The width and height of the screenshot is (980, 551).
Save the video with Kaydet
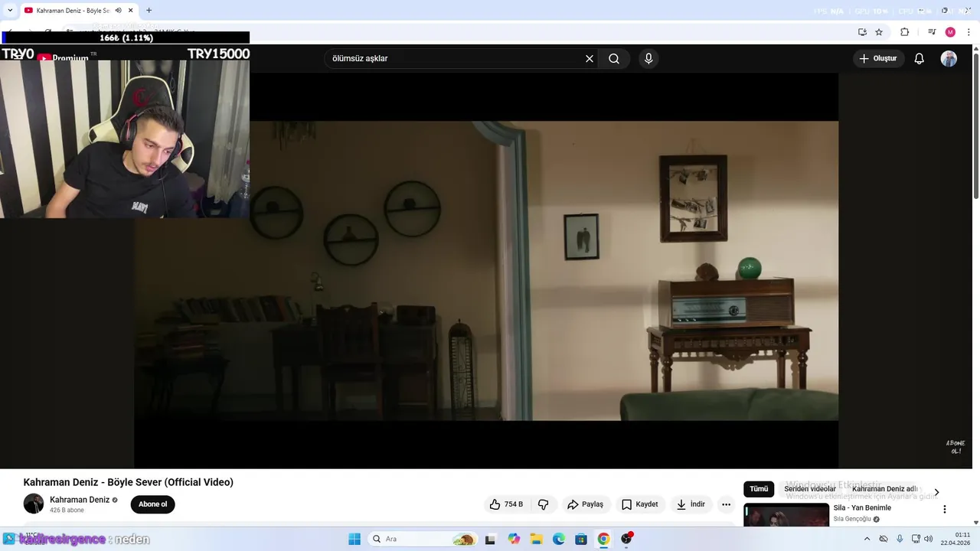[x=639, y=504]
